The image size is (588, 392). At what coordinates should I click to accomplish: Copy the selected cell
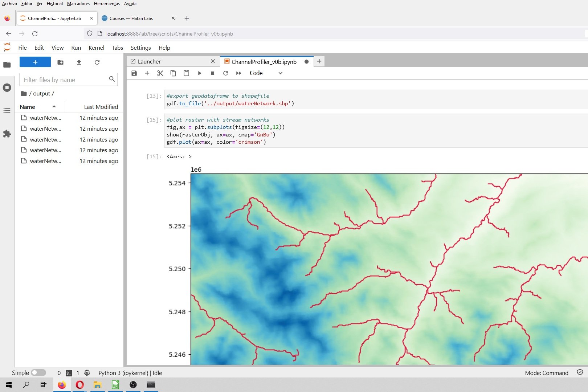(173, 73)
